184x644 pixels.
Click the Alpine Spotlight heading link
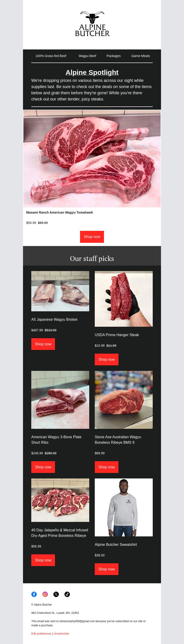click(92, 72)
